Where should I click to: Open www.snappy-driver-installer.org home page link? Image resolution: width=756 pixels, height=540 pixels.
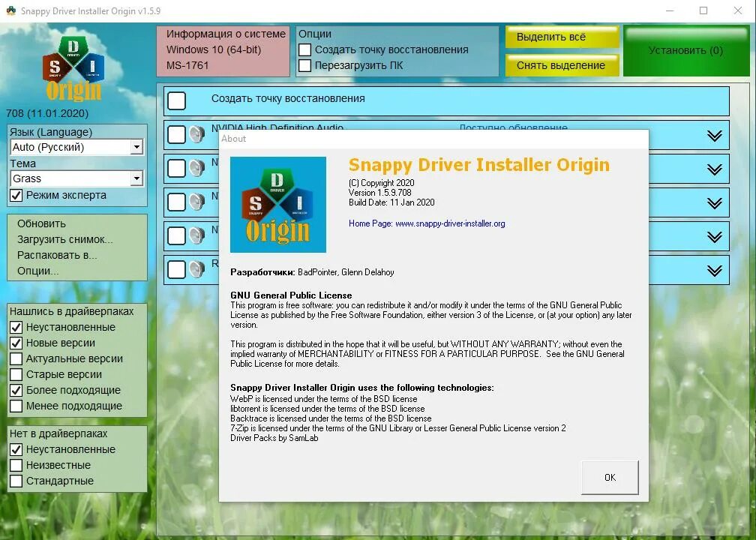[x=450, y=223]
